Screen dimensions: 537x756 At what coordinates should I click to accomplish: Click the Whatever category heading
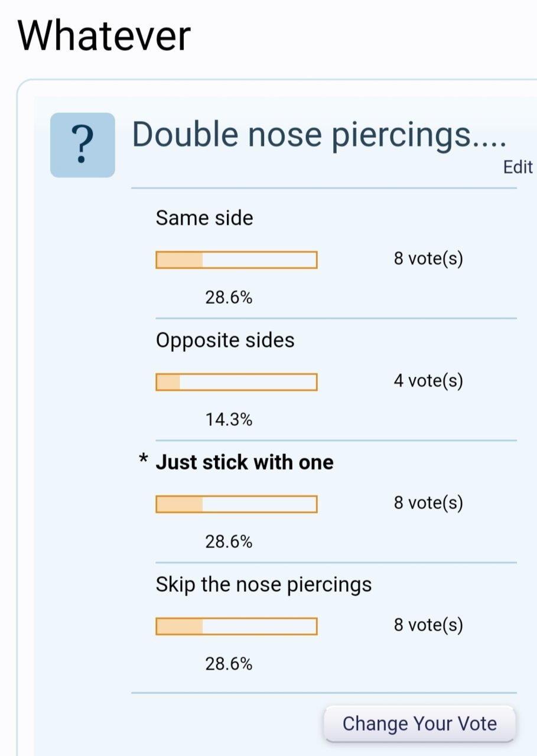pyautogui.click(x=104, y=35)
